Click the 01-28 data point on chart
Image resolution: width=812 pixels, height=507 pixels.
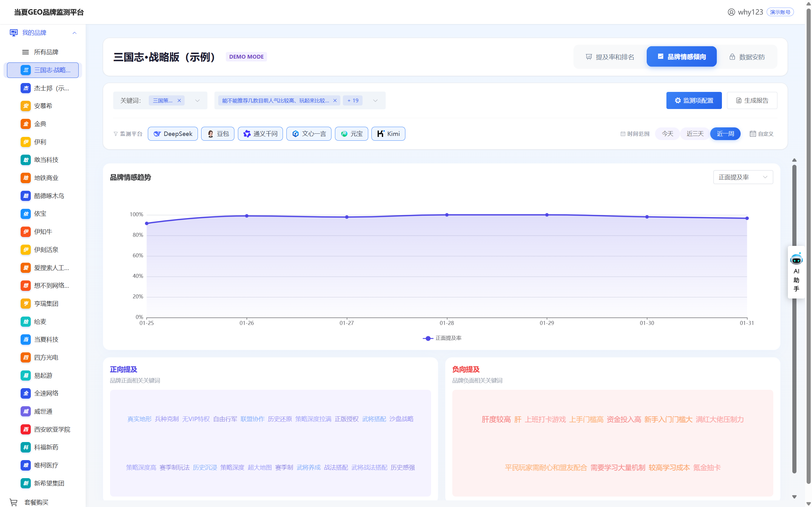point(447,215)
